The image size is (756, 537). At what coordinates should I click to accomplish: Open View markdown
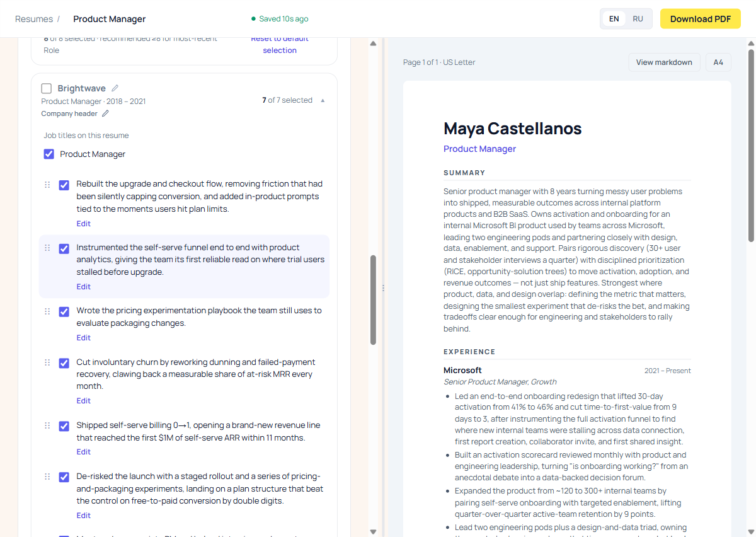664,62
